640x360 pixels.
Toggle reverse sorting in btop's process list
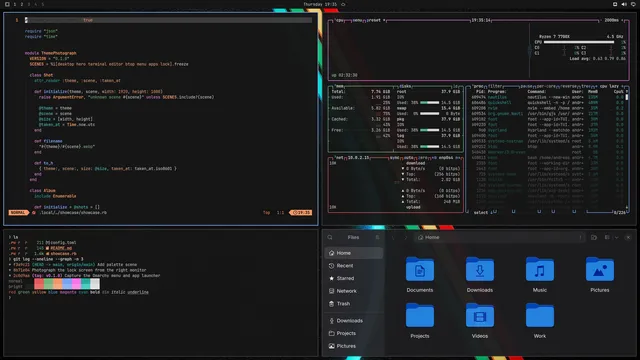568,87
